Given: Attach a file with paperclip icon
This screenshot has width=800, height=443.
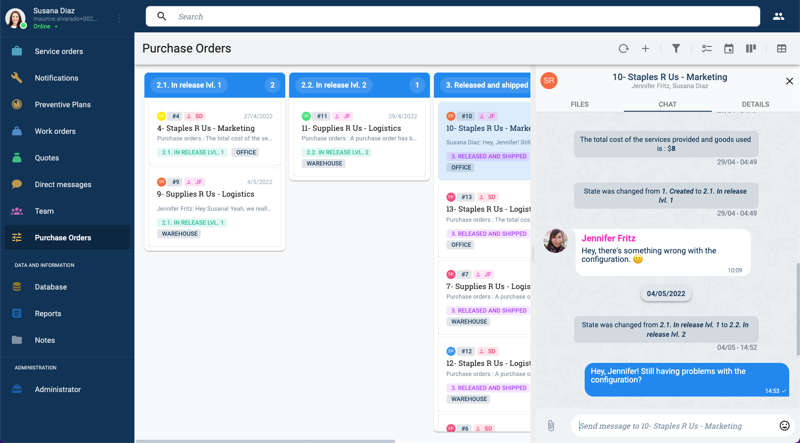Looking at the screenshot, I should coord(551,426).
